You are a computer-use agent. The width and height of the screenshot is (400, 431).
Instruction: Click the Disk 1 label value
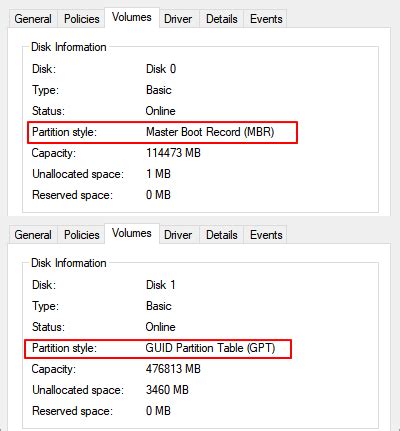click(x=160, y=285)
